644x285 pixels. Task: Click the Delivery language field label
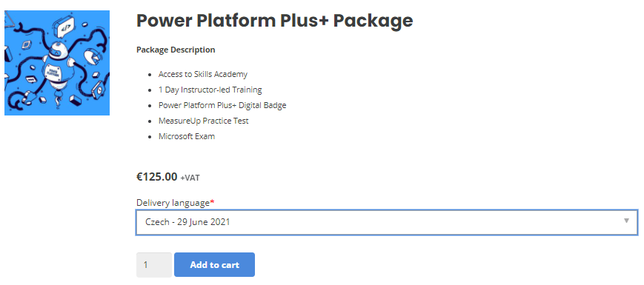173,203
